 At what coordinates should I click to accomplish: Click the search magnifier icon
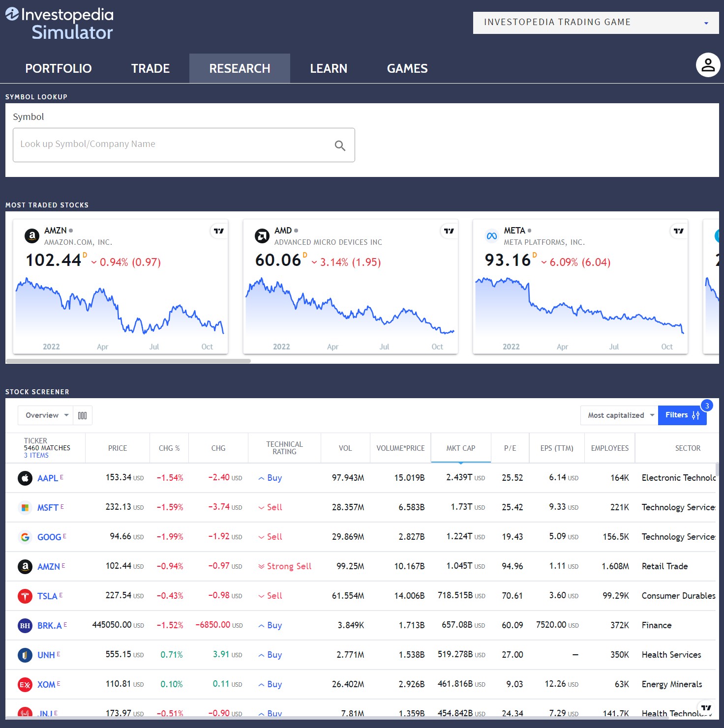[x=340, y=146]
